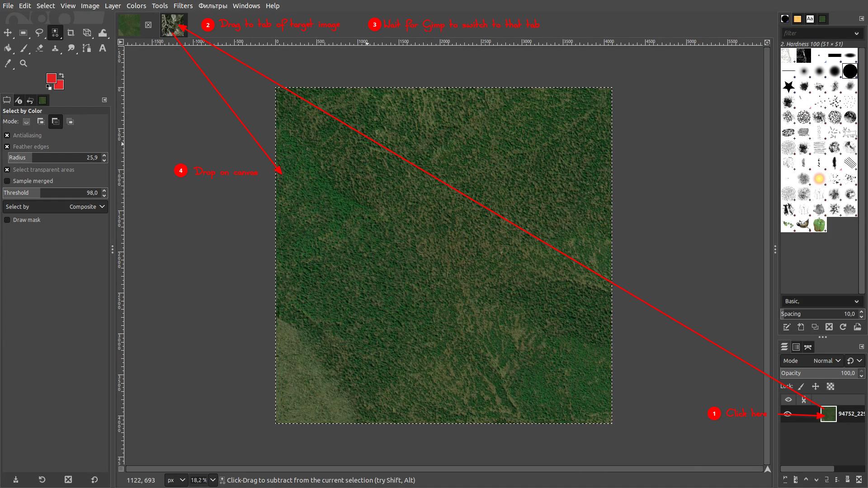868x488 pixels.
Task: Select the Bucket Fill tool
Action: [x=8, y=48]
